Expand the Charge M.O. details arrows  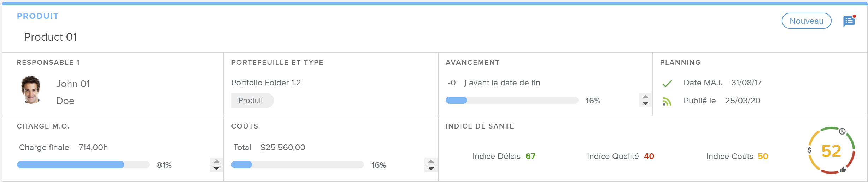(216, 165)
